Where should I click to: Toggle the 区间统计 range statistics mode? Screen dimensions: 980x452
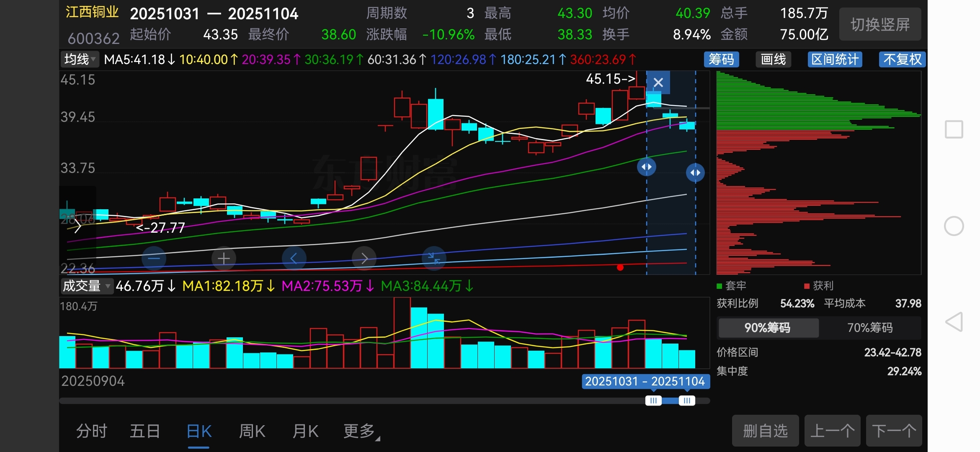coord(835,59)
